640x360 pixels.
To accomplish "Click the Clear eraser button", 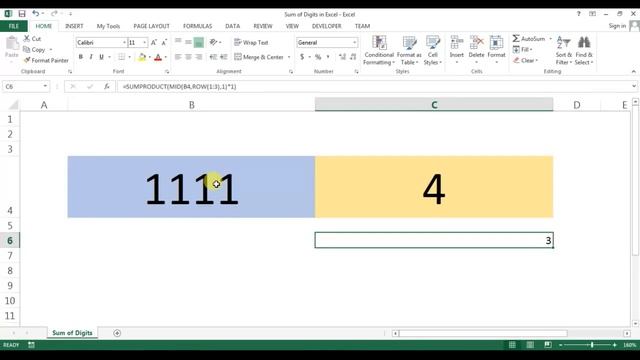I will point(526,60).
